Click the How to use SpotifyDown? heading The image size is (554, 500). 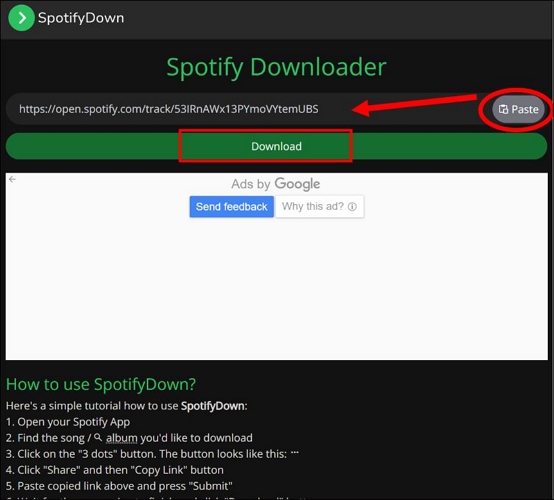pyautogui.click(x=101, y=384)
